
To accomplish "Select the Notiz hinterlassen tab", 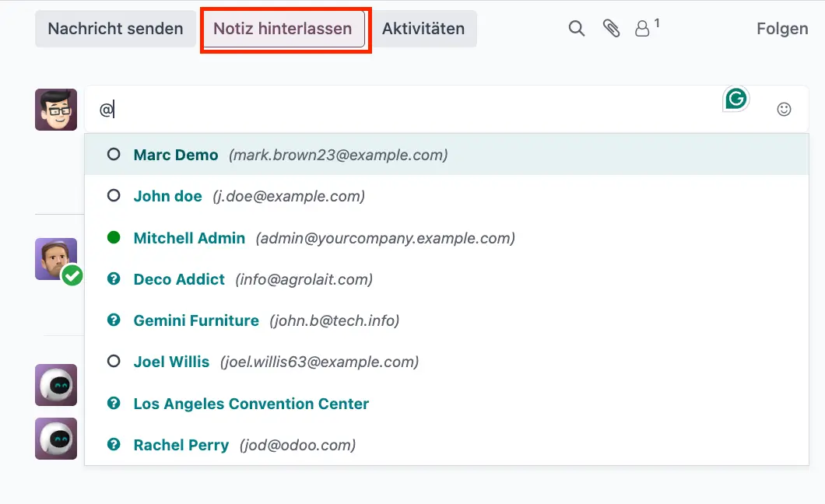I will pos(283,29).
